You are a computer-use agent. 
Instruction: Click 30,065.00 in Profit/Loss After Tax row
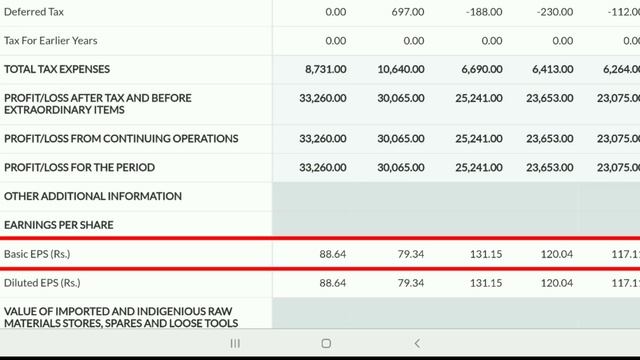[x=401, y=98]
